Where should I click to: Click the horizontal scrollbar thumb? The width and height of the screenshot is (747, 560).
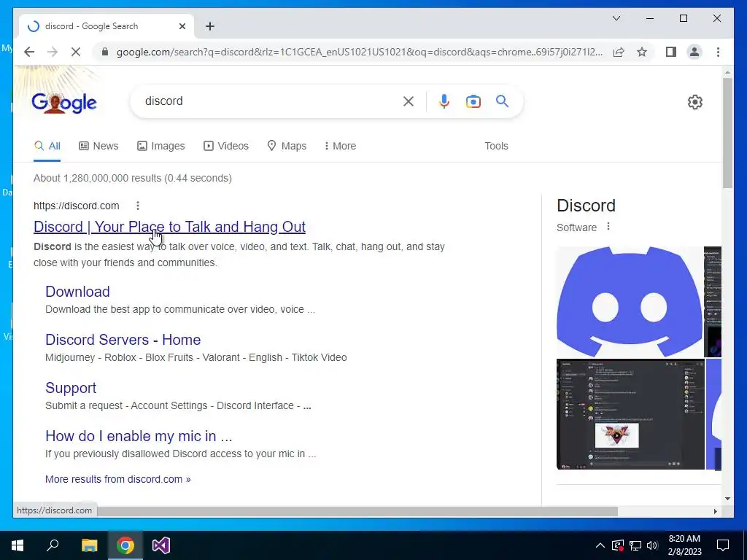357,511
